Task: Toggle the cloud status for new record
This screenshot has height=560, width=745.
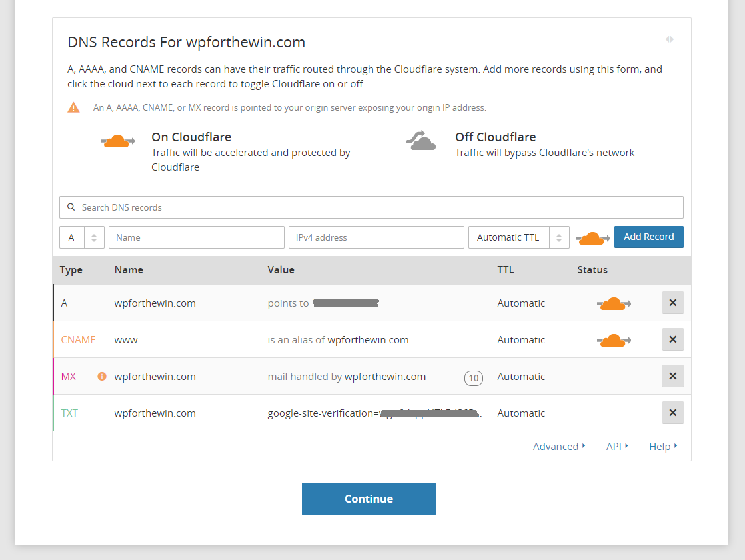Action: 592,237
